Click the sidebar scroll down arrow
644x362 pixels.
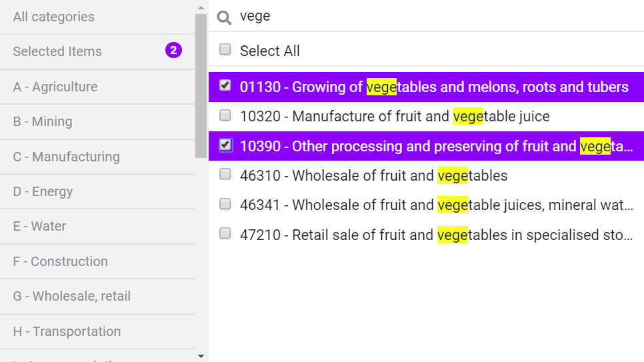201,356
